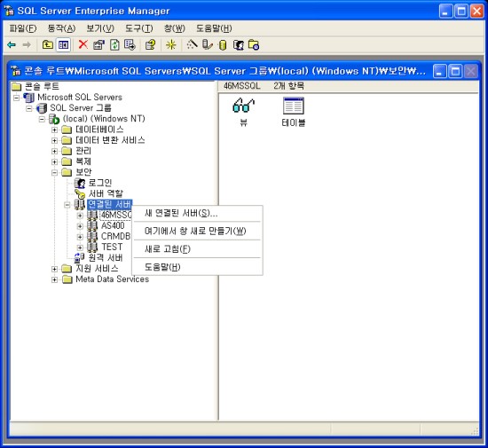Select the Meta Data Services label
This screenshot has height=448, width=488.
click(113, 279)
